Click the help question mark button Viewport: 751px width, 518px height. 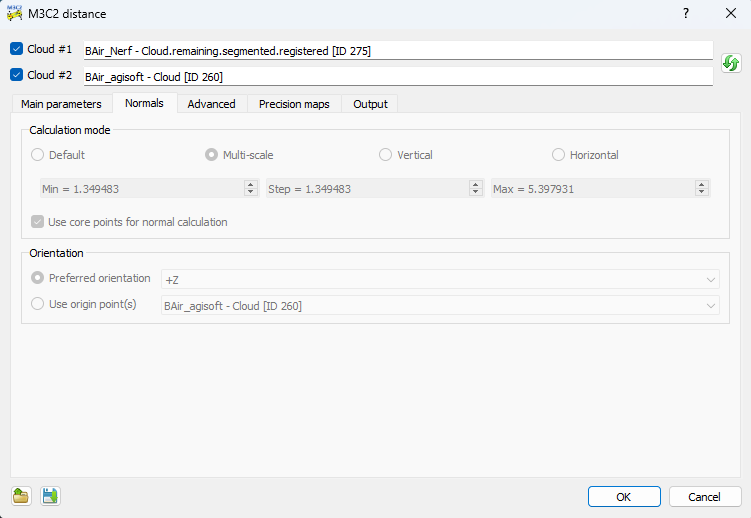[686, 14]
